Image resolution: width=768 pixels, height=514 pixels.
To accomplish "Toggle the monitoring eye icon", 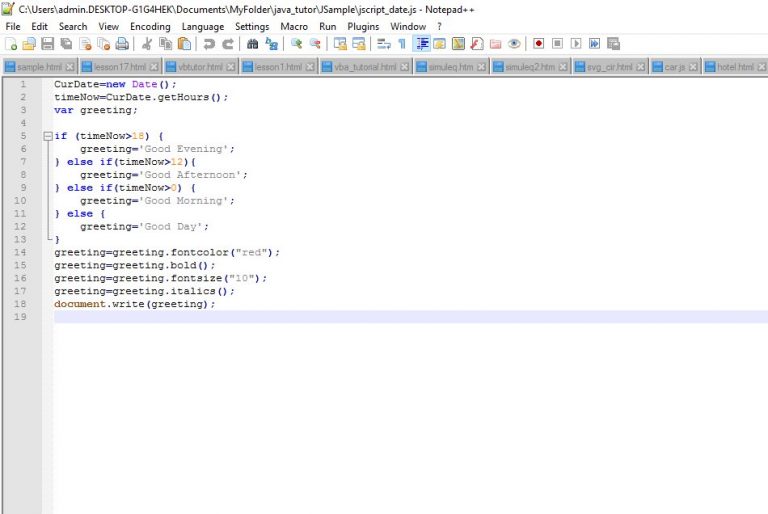I will coord(514,44).
